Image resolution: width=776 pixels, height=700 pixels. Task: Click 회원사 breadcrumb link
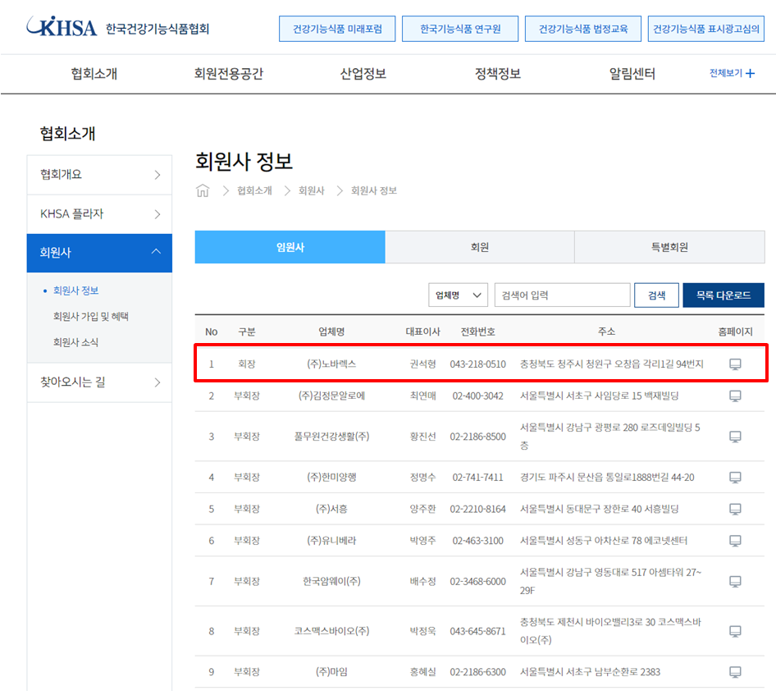[311, 190]
